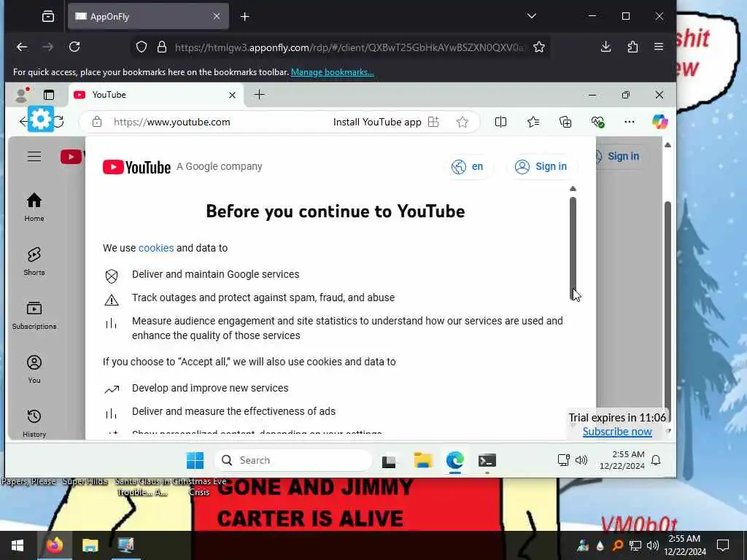This screenshot has height=560, width=747.
Task: Go to YouTube Home in sidebar
Action: pos(34,207)
